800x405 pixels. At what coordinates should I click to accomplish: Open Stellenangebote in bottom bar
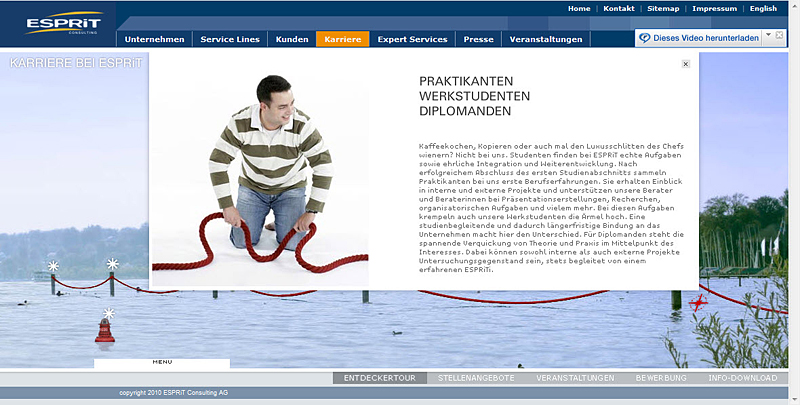[x=476, y=378]
